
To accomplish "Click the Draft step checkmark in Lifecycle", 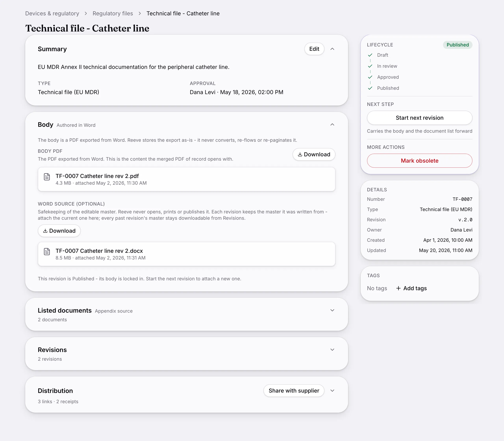I will point(370,55).
